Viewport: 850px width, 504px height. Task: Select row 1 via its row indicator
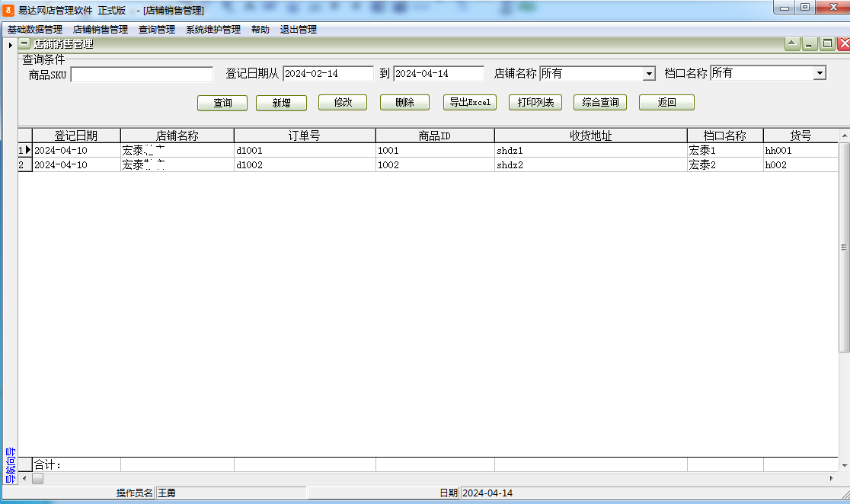click(x=25, y=150)
